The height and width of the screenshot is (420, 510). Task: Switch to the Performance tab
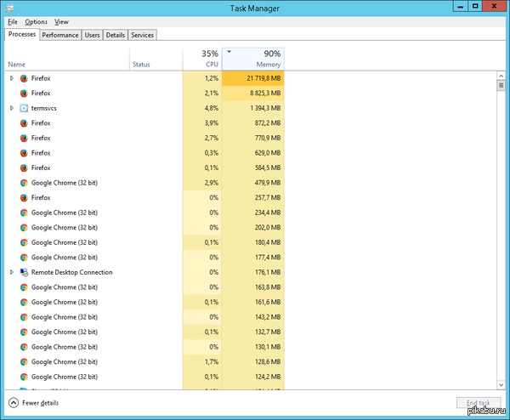tap(60, 35)
